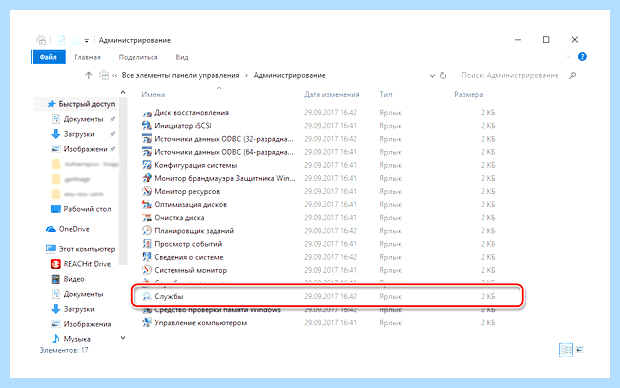Select Конфигурация системы icon
Viewport: 620px width, 388px height.
click(x=147, y=165)
